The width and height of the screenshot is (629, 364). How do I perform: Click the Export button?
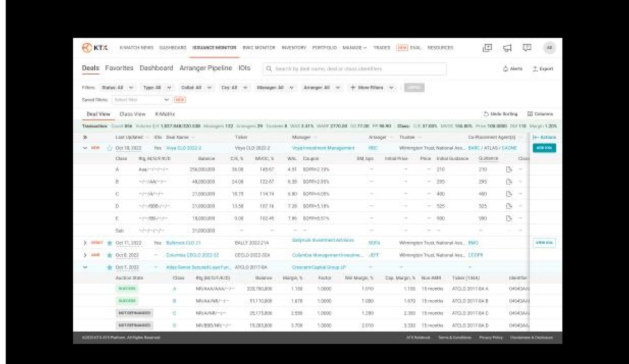[x=543, y=69]
